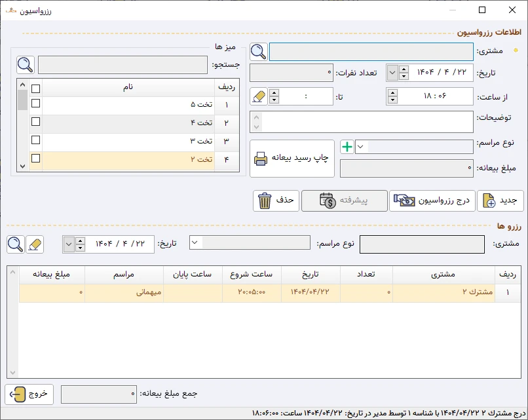Click tables list scroll up arrow

click(x=22, y=85)
